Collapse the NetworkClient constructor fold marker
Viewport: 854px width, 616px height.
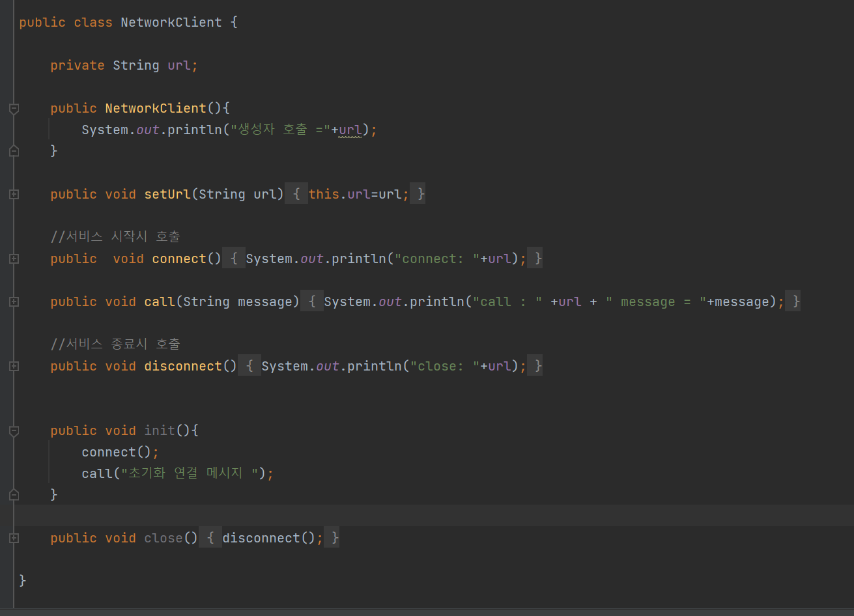[14, 108]
